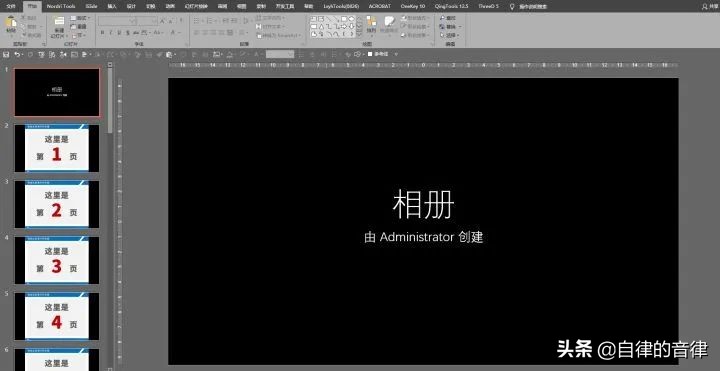Toggle bold formatting
Viewport: 720px width, 371px height.
coord(103,33)
